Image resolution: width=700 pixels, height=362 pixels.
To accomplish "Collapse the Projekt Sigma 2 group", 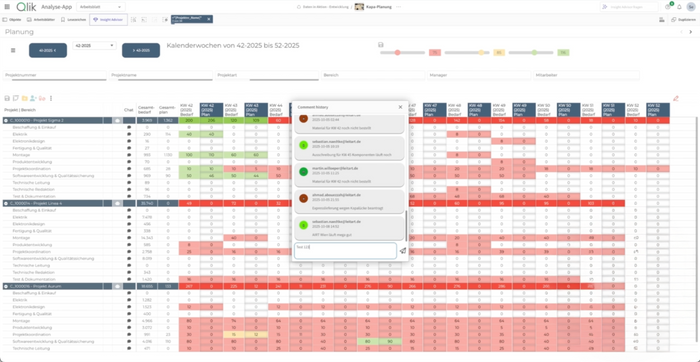I will tap(6, 121).
